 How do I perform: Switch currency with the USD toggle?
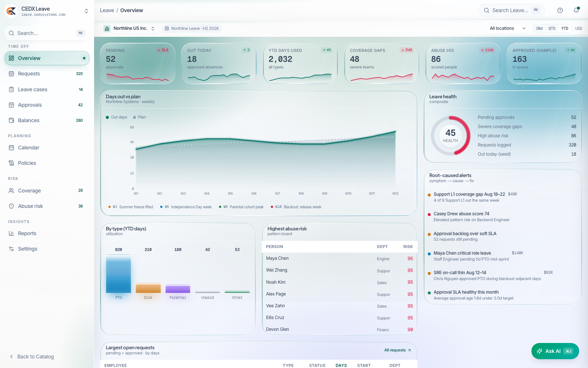pos(578,28)
